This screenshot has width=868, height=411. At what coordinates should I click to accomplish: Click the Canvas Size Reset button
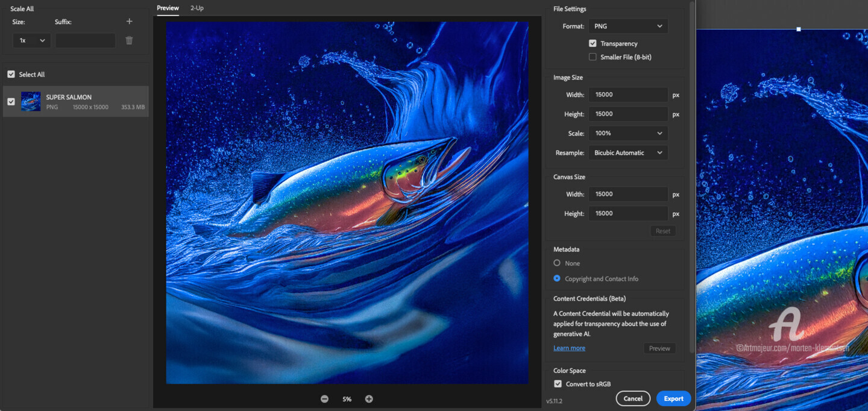[662, 231]
